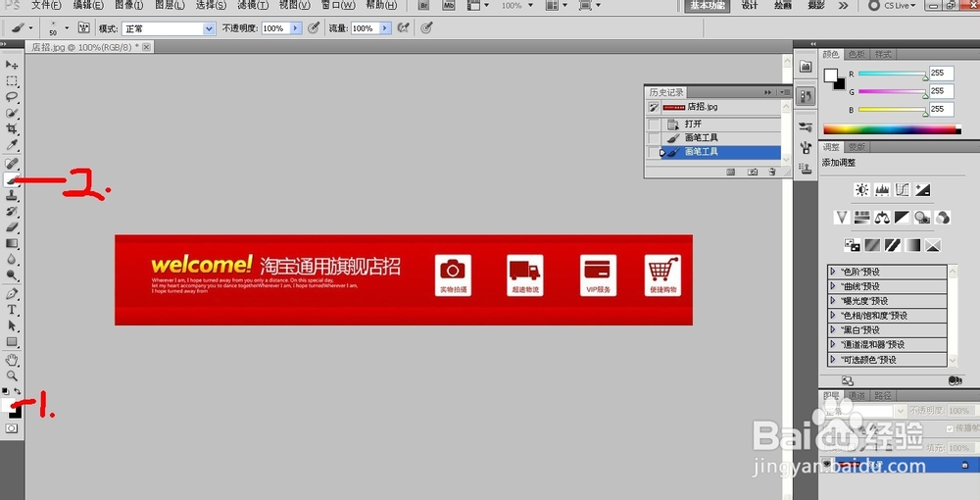Select the History Brush tool
The height and width of the screenshot is (500, 980).
[12, 211]
